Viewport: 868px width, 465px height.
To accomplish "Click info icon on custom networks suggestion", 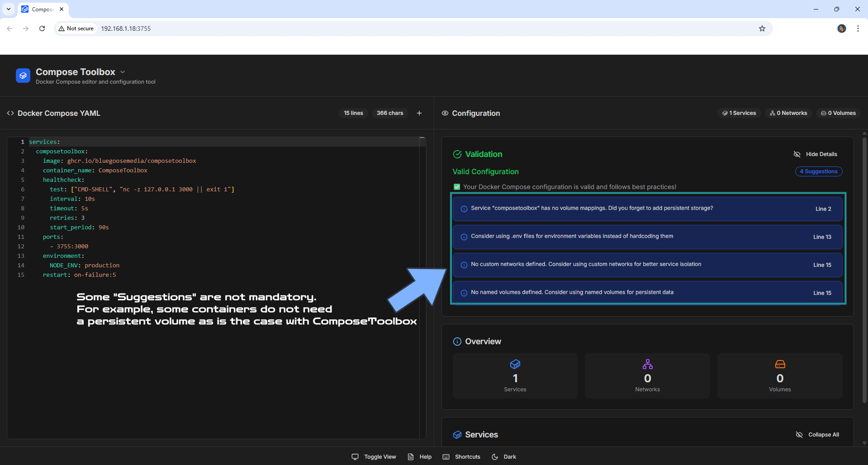I will pyautogui.click(x=464, y=265).
